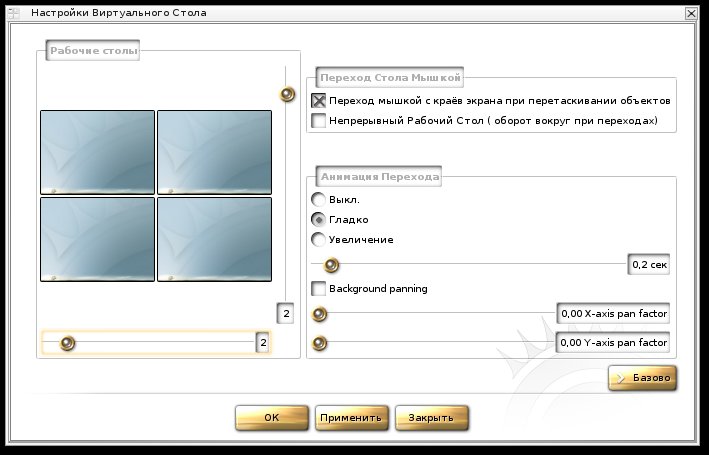Click the Базово button
709x455 pixels.
643,378
